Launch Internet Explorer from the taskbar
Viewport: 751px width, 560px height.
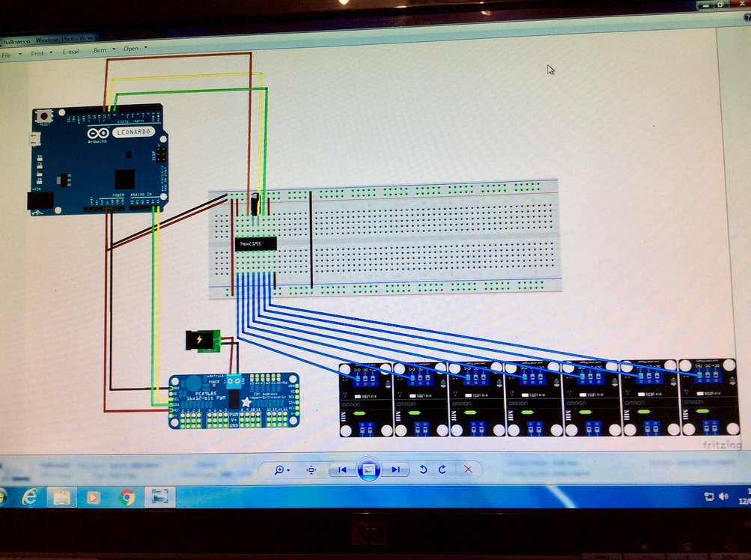click(x=30, y=497)
